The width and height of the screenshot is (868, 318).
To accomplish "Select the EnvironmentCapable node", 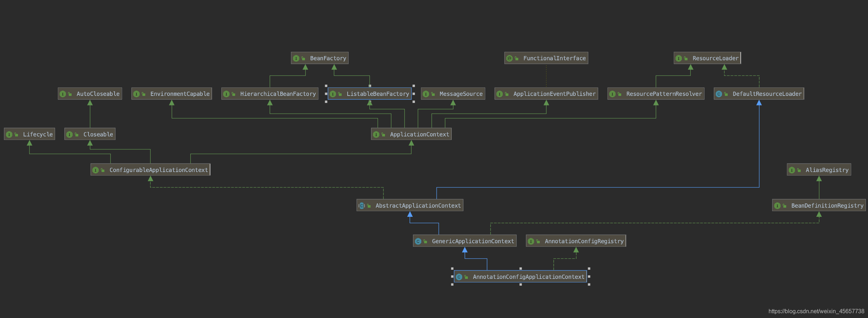I will pyautogui.click(x=172, y=94).
